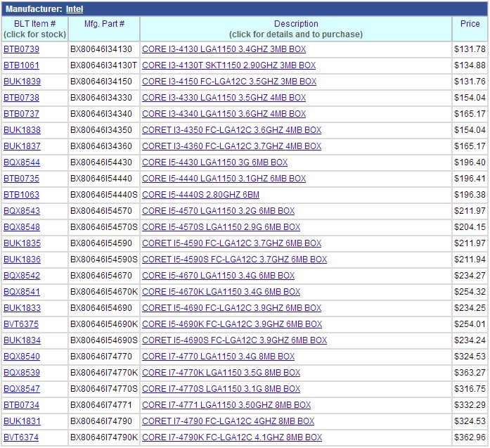This screenshot has height=448, width=490.
Task: Select the $363.27 price cell
Action: 470,373
